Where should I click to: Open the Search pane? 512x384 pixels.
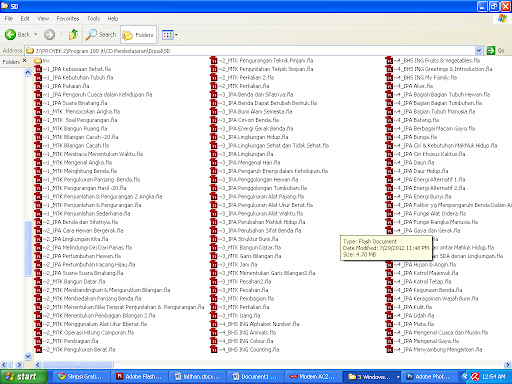pyautogui.click(x=101, y=34)
